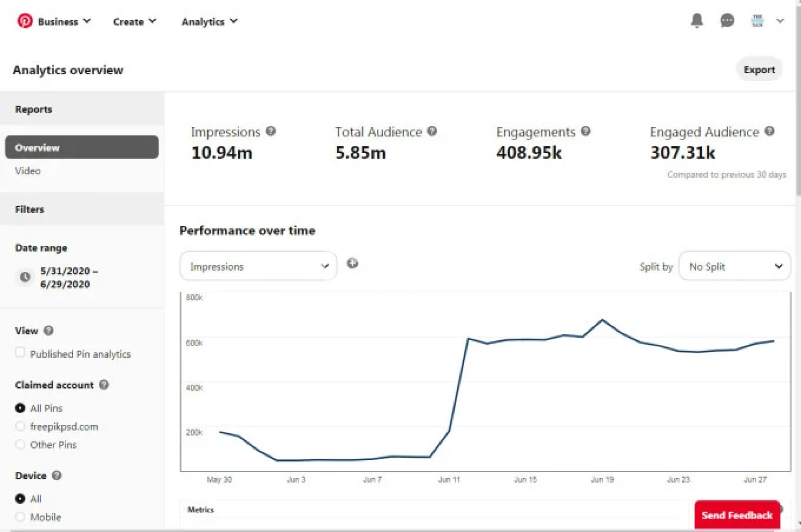
Task: Add another metric with plus icon
Action: 353,263
